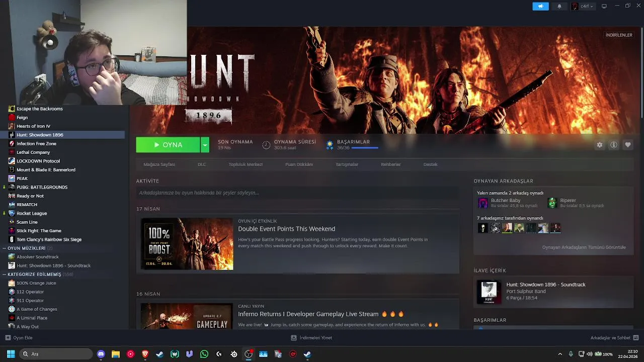Click the İNDİRİLENLER button
644x362 pixels.
[619, 35]
